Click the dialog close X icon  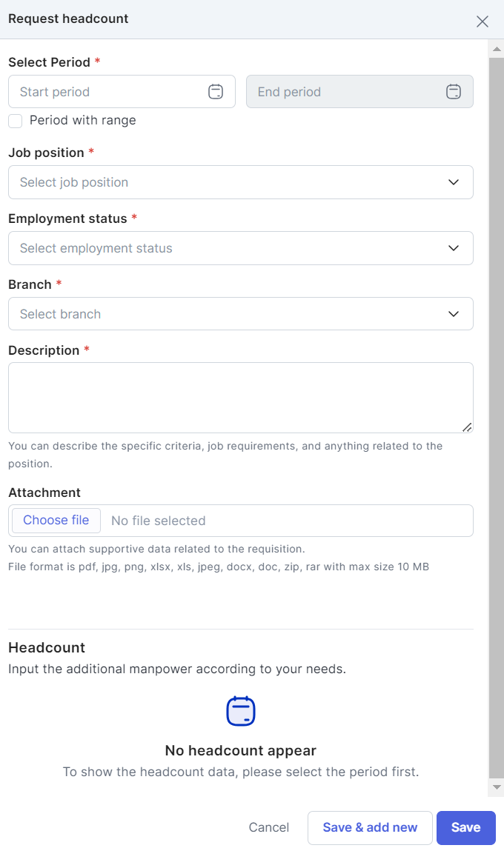click(483, 21)
